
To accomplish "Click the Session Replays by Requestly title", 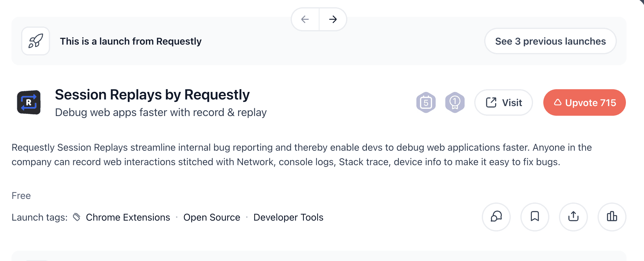I will [152, 95].
